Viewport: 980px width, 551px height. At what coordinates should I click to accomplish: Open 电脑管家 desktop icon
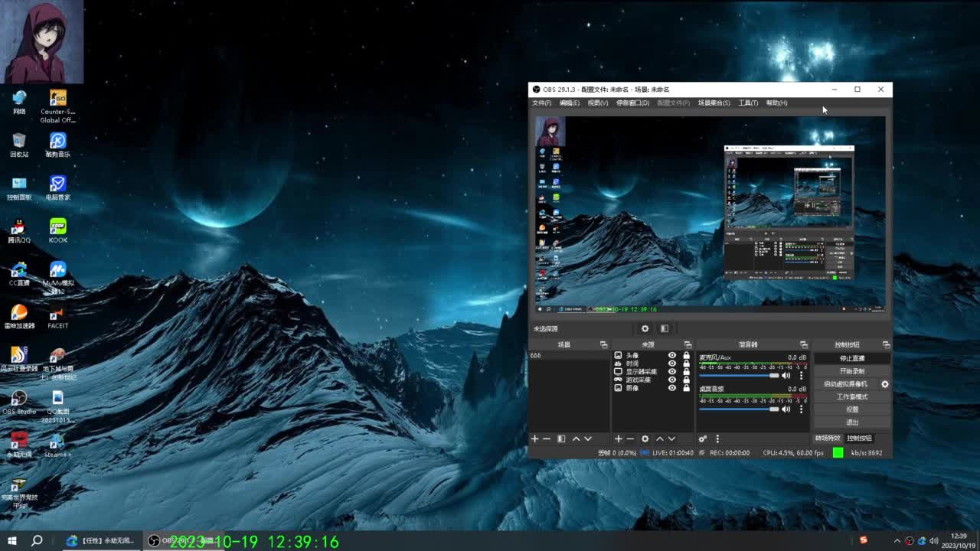tap(58, 188)
